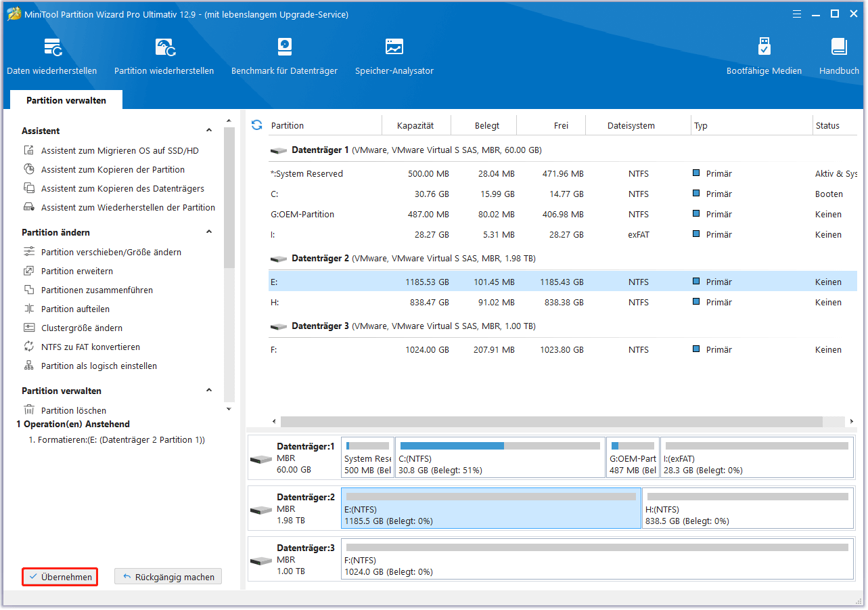Collapse the Partition ändern section

pyautogui.click(x=209, y=232)
